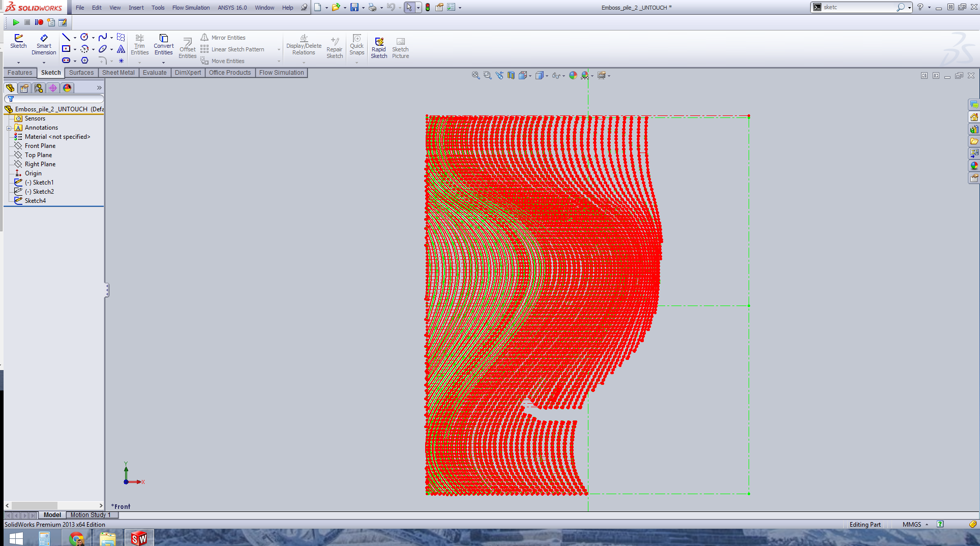Click the feature tree filter field
980x546 pixels.
54,99
